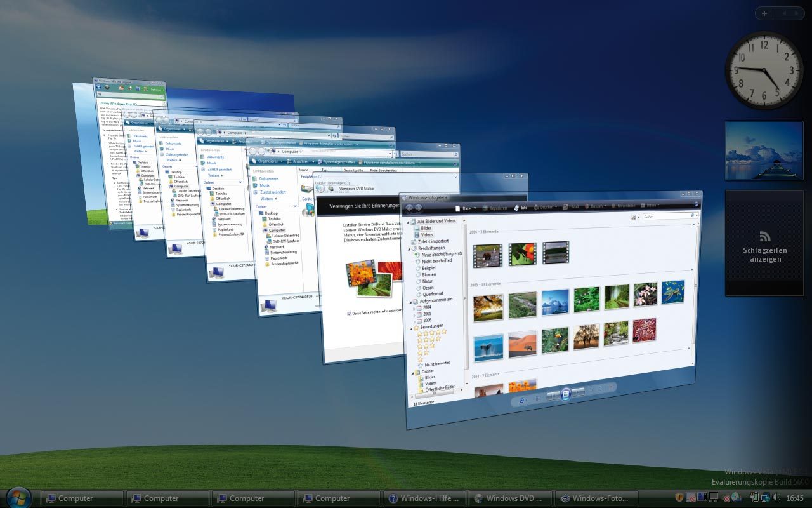The image size is (812, 508).
Task: Open the Brennen menu in Fotogalerie
Action: tap(596, 206)
